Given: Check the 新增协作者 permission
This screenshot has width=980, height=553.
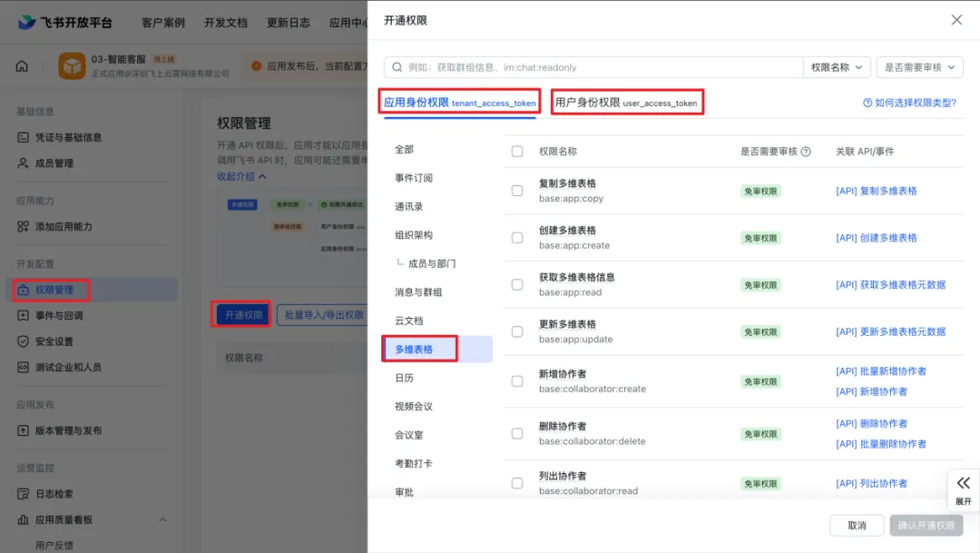Looking at the screenshot, I should pyautogui.click(x=517, y=381).
